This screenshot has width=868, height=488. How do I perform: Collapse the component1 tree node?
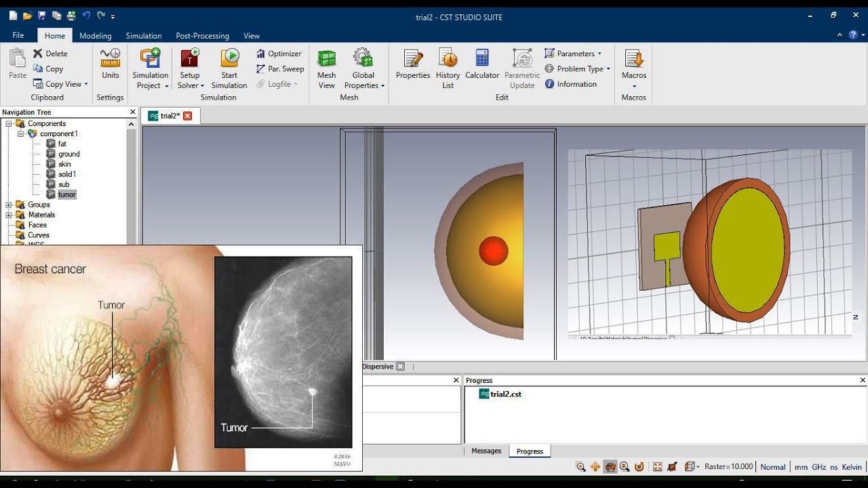(21, 134)
